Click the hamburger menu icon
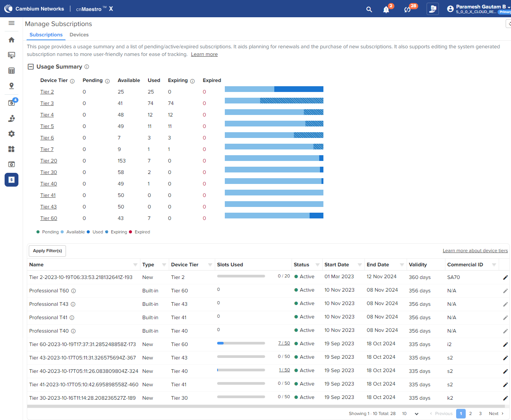The image size is (511, 420). pyautogui.click(x=12, y=23)
